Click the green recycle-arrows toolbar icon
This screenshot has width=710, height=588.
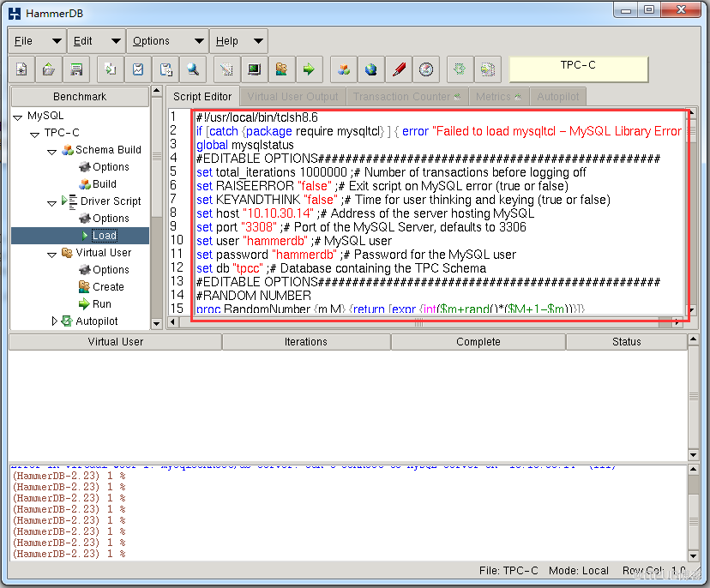460,69
